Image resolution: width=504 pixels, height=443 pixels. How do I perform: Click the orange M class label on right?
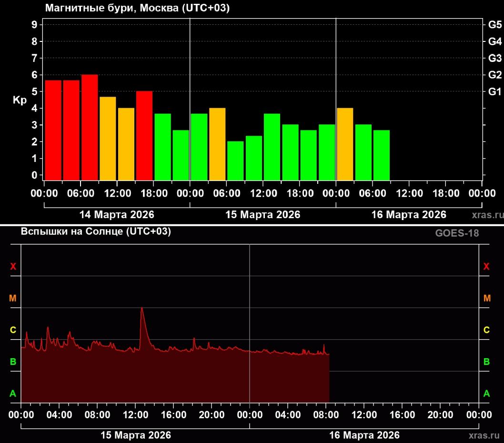[x=487, y=299]
